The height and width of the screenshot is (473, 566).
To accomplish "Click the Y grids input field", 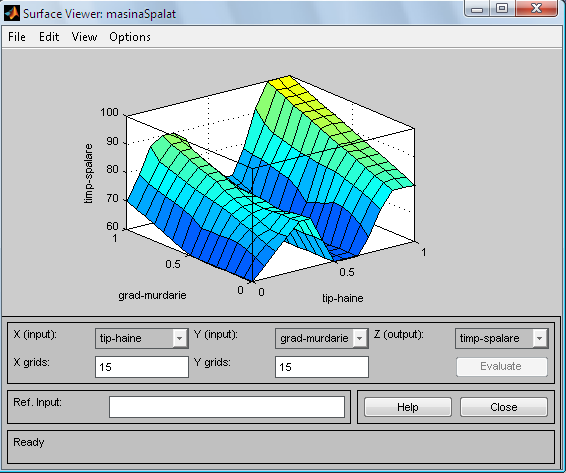I will click(322, 367).
